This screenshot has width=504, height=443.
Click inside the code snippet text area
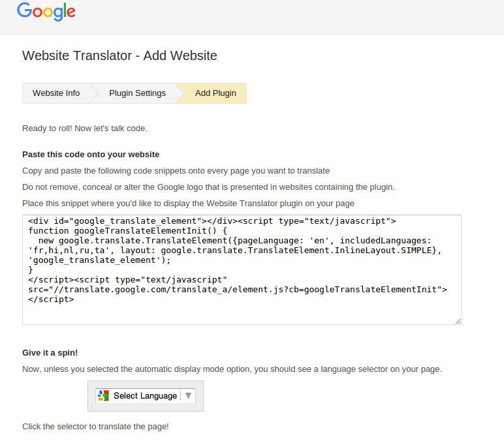pyautogui.click(x=242, y=269)
